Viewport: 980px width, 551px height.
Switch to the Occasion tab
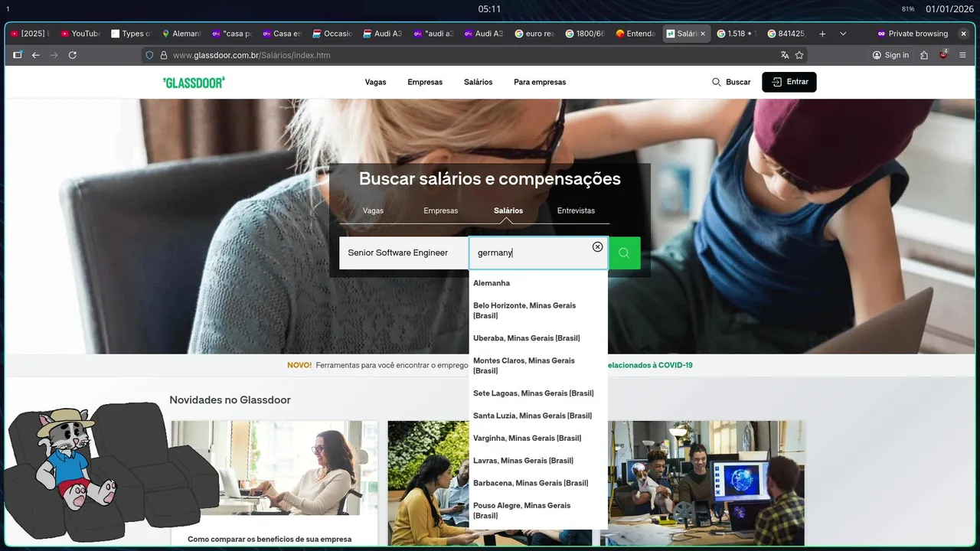332,34
